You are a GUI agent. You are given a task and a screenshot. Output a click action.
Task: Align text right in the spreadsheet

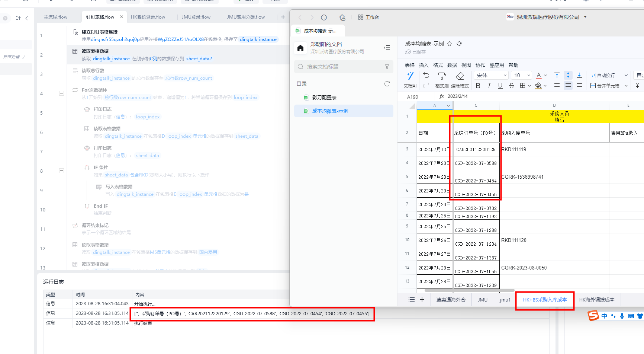(579, 86)
